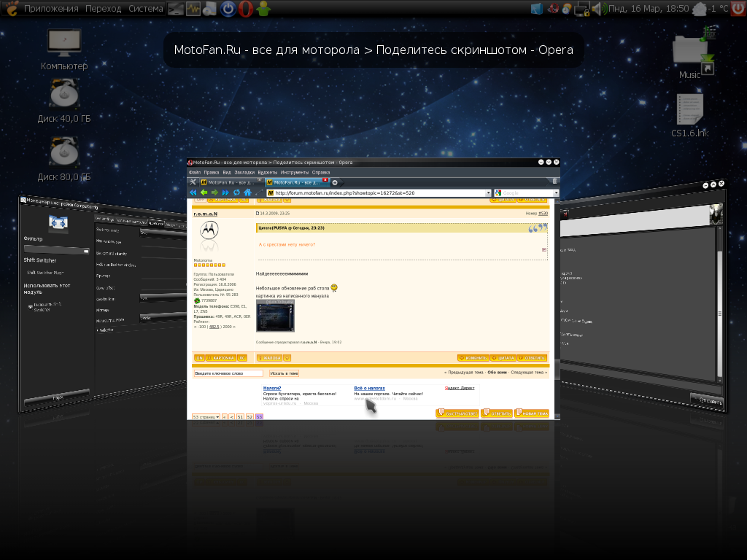Open the Переход menu
747x560 pixels.
coord(104,9)
